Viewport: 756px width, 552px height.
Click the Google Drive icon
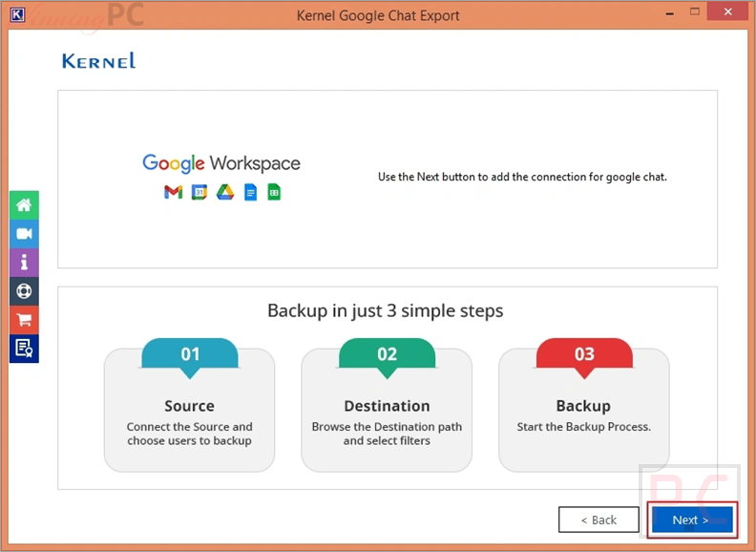[x=224, y=192]
